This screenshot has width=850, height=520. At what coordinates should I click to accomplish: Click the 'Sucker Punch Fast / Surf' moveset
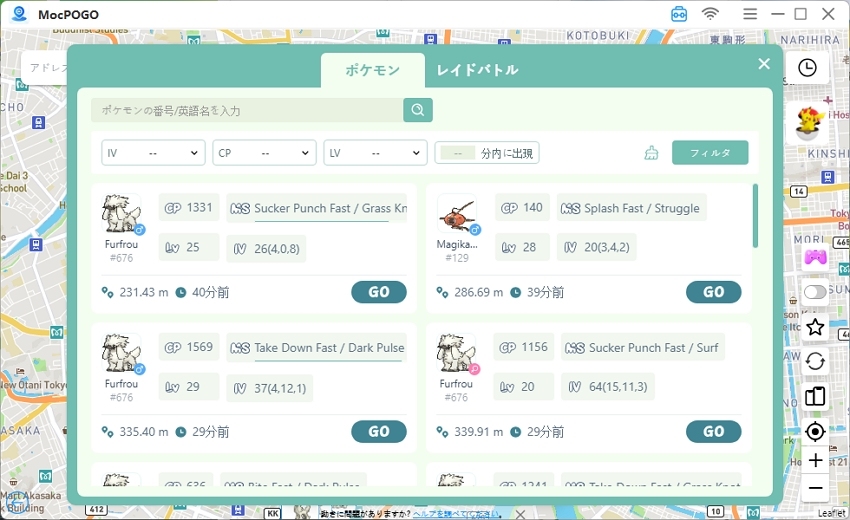coord(642,348)
